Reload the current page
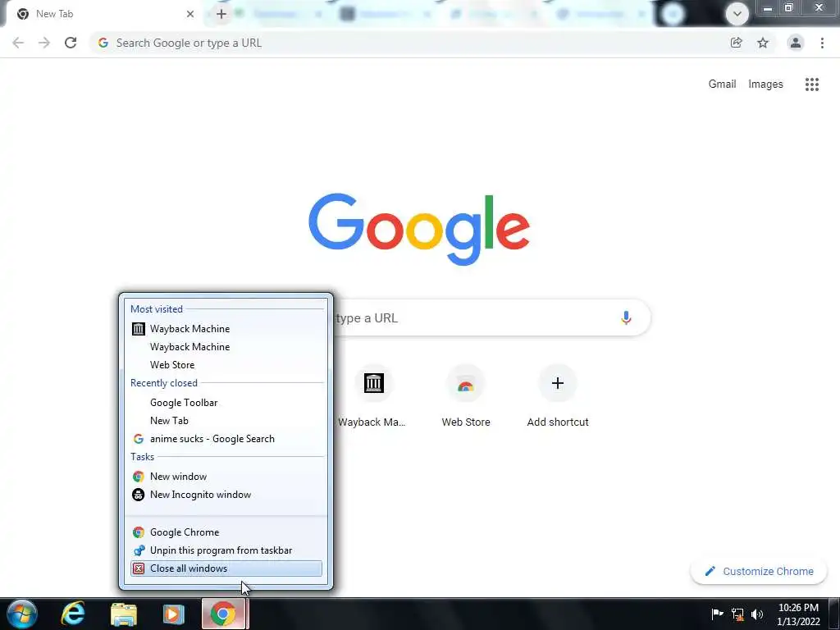 [x=71, y=43]
